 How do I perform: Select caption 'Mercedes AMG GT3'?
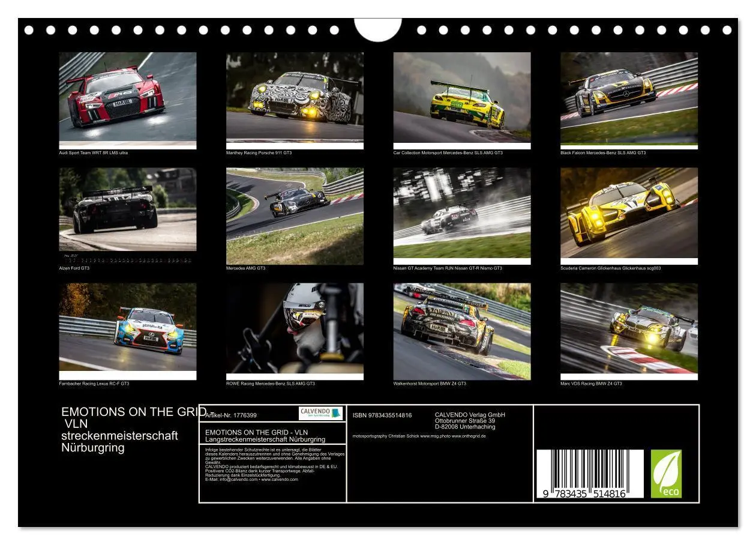[246, 268]
